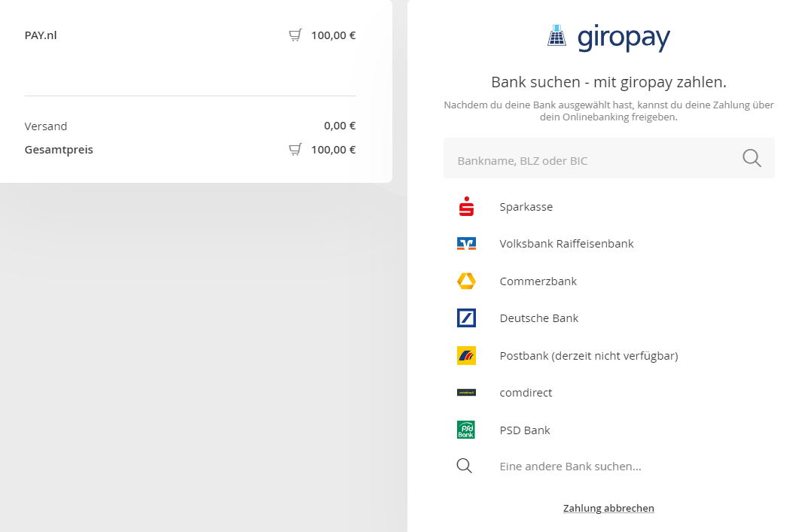Click the green PSD Bank logo icon

[x=466, y=430]
